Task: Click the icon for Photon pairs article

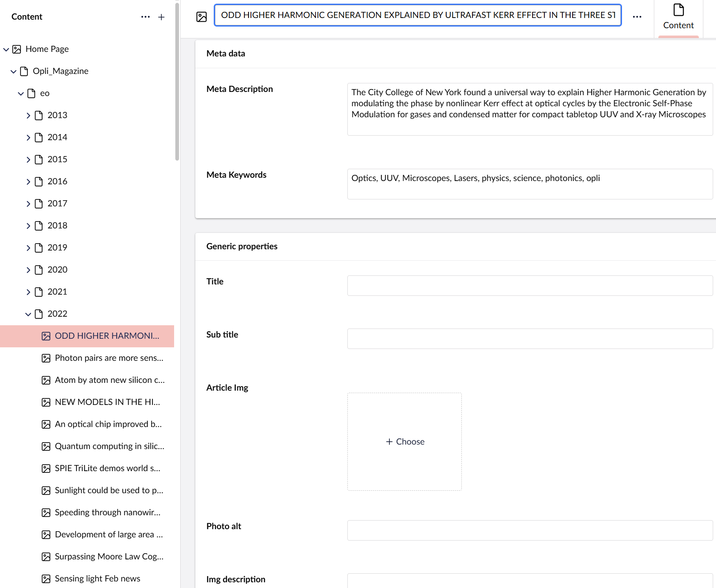Action: pyautogui.click(x=46, y=358)
